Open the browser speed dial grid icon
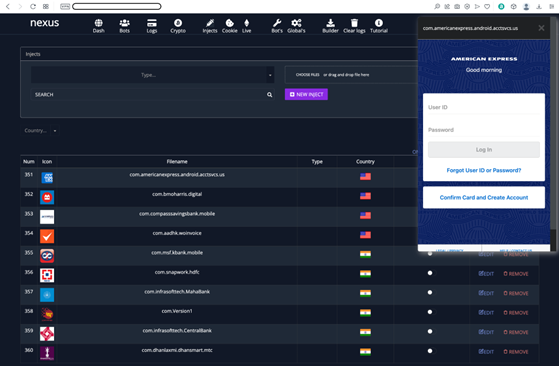Image resolution: width=559 pixels, height=366 pixels. coord(46,6)
